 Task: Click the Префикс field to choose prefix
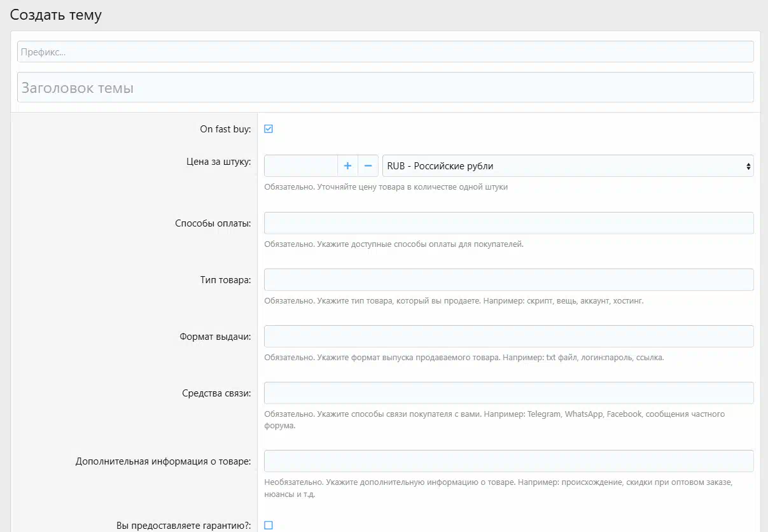coord(385,52)
